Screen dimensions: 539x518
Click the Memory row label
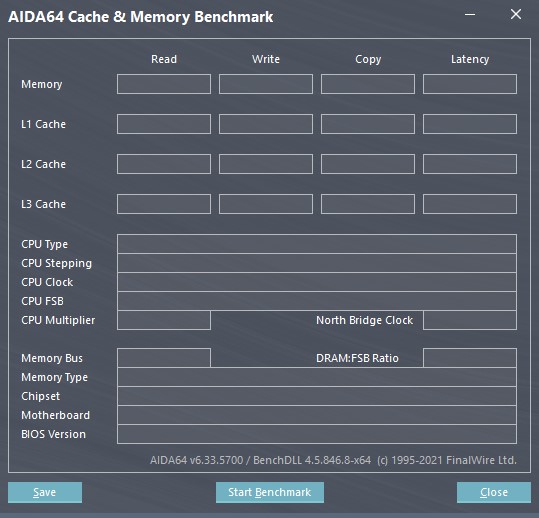[x=42, y=84]
